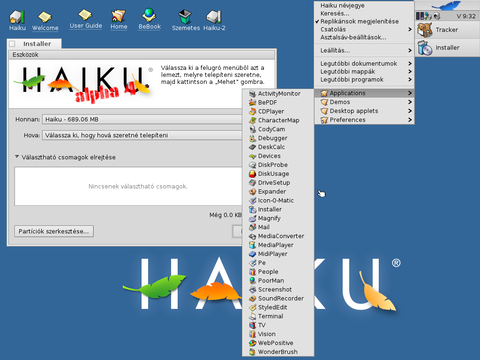Launch Vision from the Applications menu
Viewport: 480px width, 360px height.
pos(278,334)
